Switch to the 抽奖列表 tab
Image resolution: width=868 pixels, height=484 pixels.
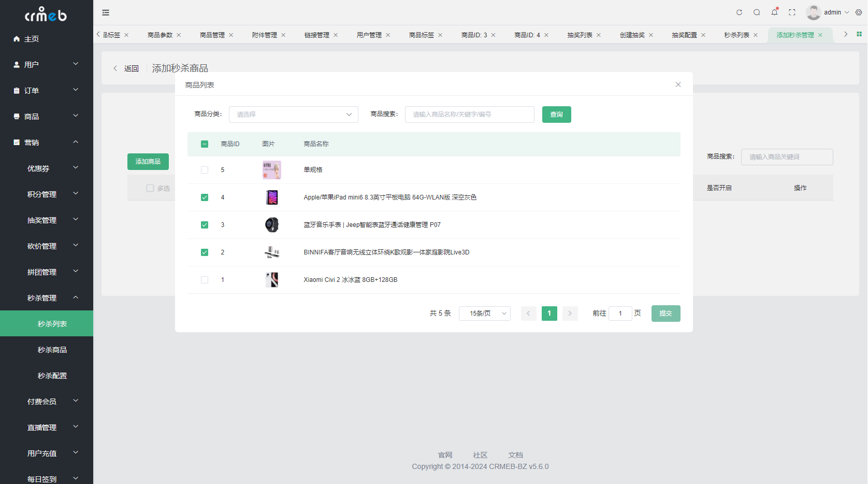tap(580, 35)
